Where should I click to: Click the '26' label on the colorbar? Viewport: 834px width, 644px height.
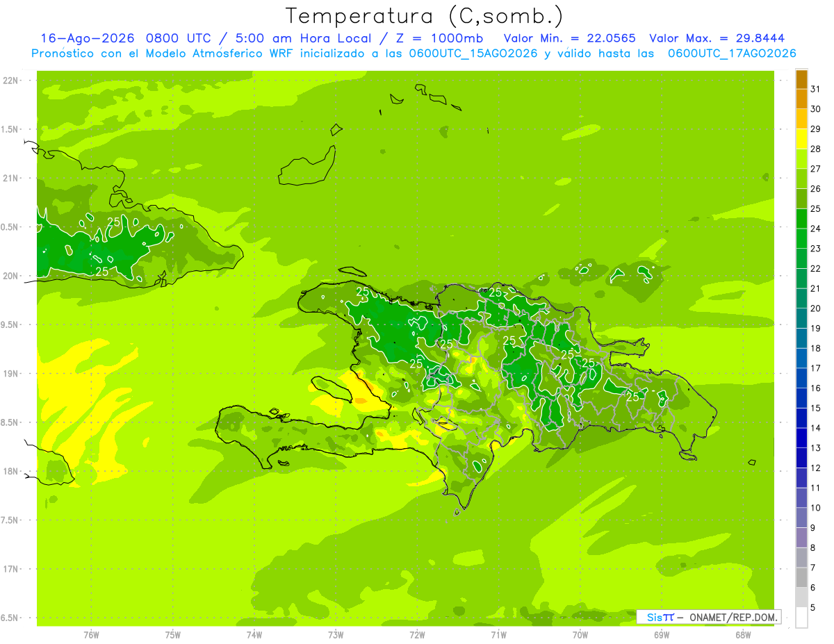pos(816,189)
